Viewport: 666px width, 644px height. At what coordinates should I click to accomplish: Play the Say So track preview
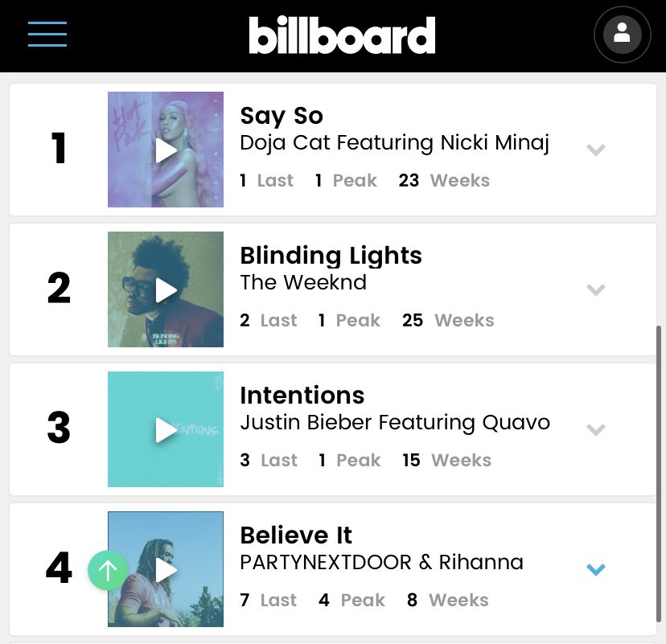point(166,150)
